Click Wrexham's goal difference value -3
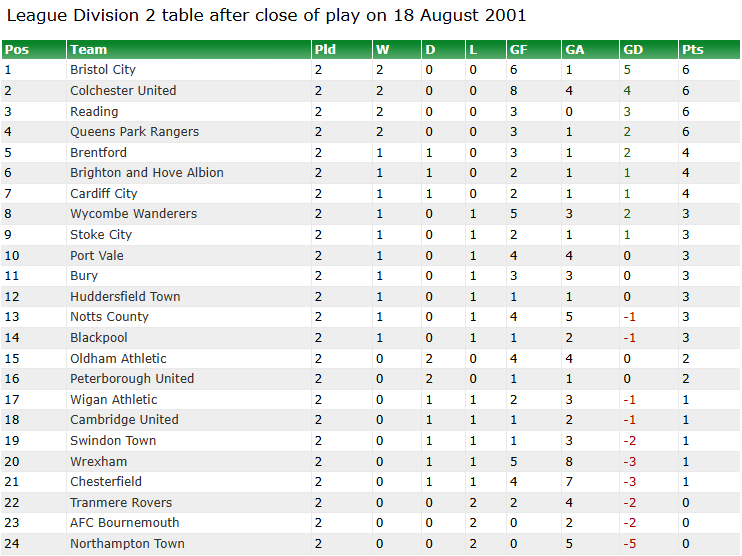 coord(629,461)
